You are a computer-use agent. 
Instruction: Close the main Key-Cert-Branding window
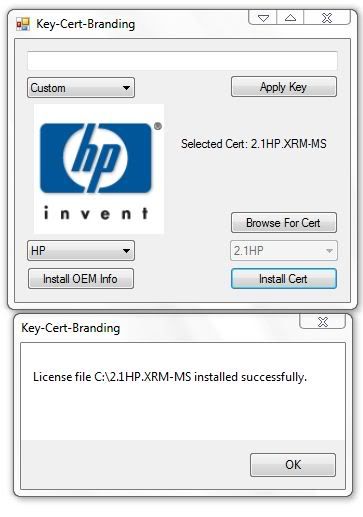tap(327, 17)
